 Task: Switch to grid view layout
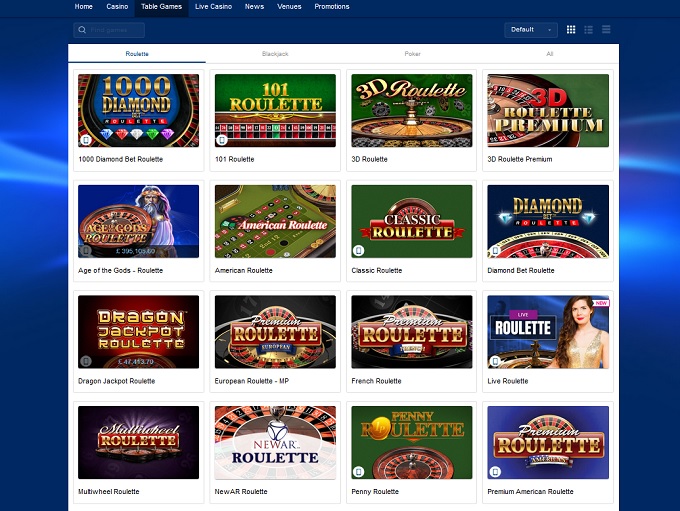571,30
